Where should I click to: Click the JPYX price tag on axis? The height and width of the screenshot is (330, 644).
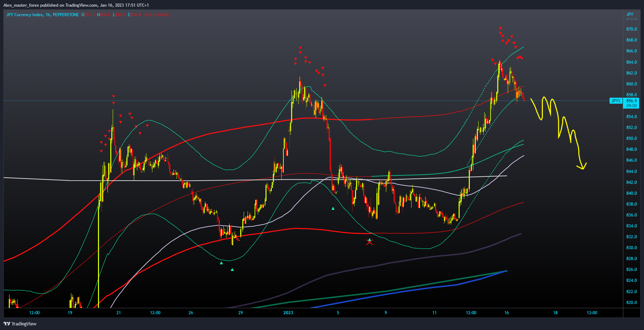coord(616,101)
